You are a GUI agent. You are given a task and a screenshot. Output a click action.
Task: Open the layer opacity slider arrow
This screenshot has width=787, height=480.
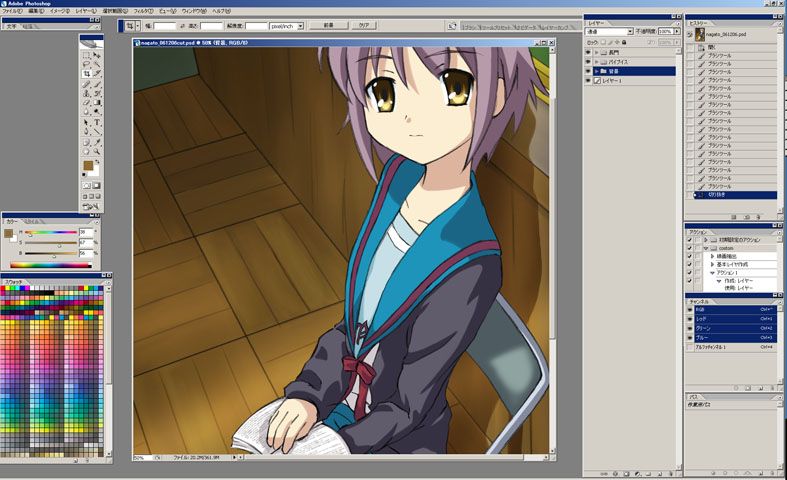(x=677, y=31)
